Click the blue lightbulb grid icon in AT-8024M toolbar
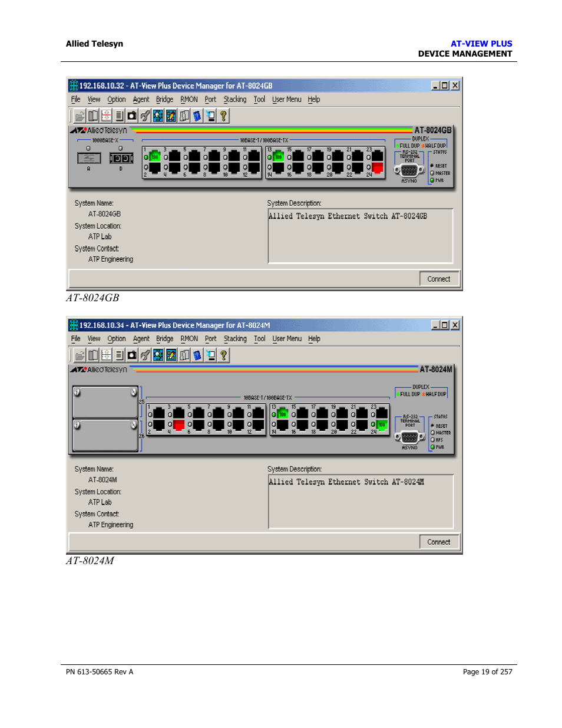562x728 pixels. [158, 355]
